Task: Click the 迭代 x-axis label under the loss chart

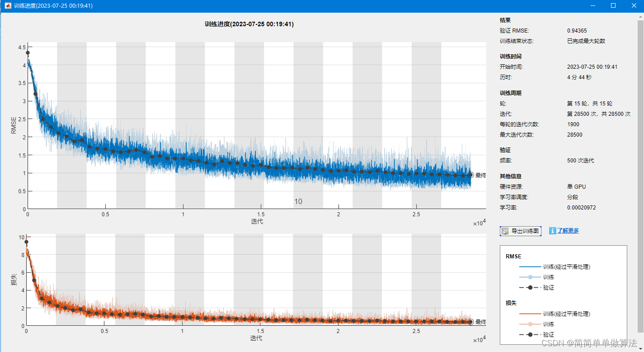Action: pos(256,338)
